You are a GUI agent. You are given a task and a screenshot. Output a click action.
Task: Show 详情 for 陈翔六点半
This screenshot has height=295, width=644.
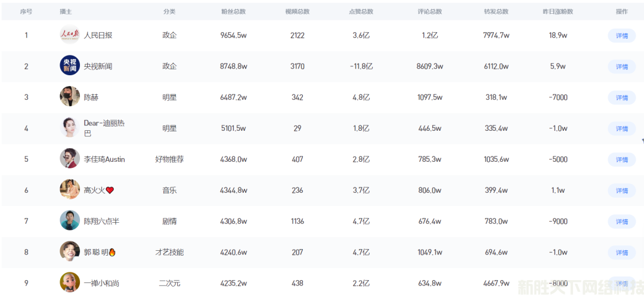[x=621, y=222]
